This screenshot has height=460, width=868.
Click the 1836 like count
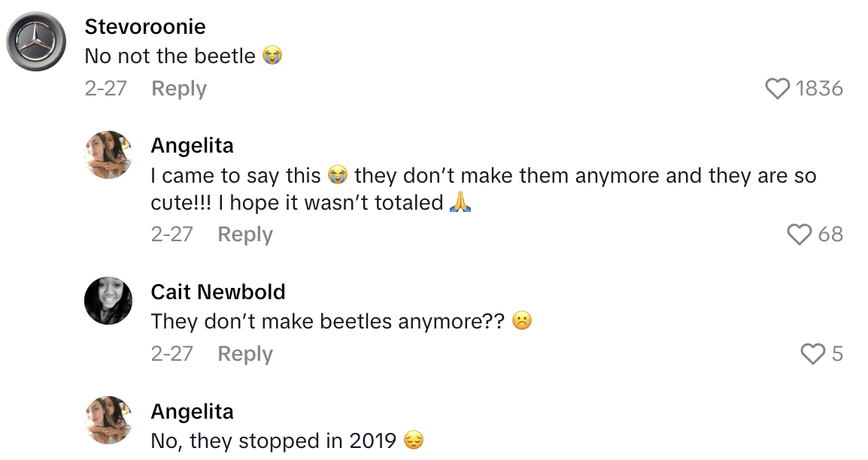819,89
